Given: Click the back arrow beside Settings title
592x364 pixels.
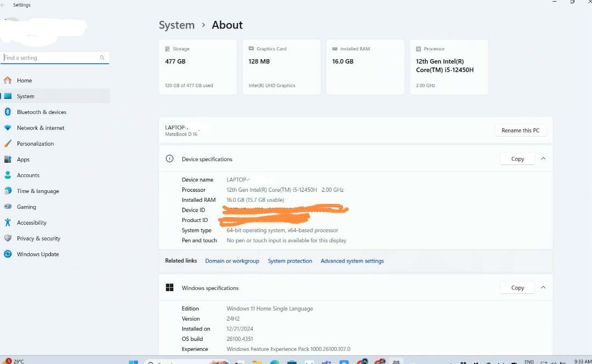Looking at the screenshot, I should [3, 5].
